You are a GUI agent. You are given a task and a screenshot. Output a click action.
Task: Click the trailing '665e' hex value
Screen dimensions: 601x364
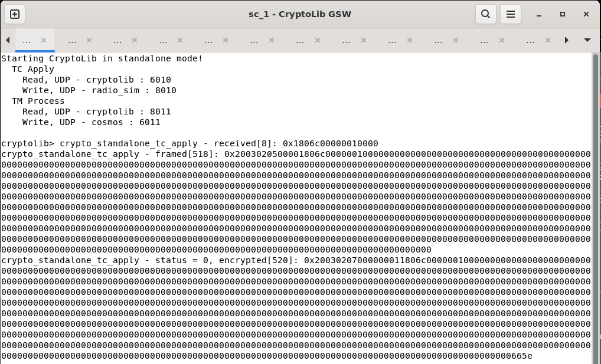(522, 356)
